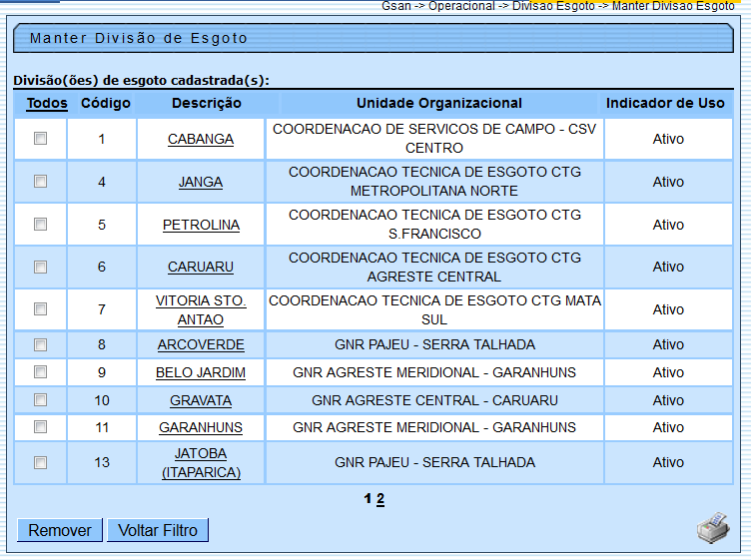Tick the GARANHUNS row checkbox
This screenshot has height=560, width=751.
(40, 427)
